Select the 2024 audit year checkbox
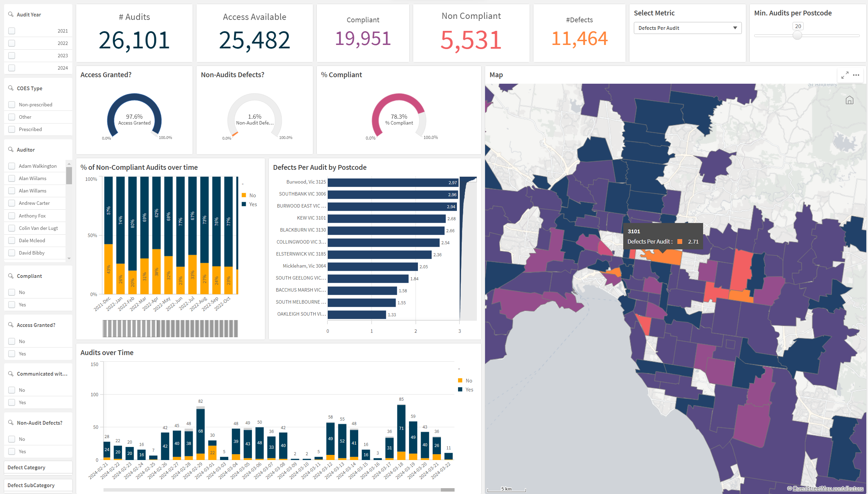 (12, 68)
